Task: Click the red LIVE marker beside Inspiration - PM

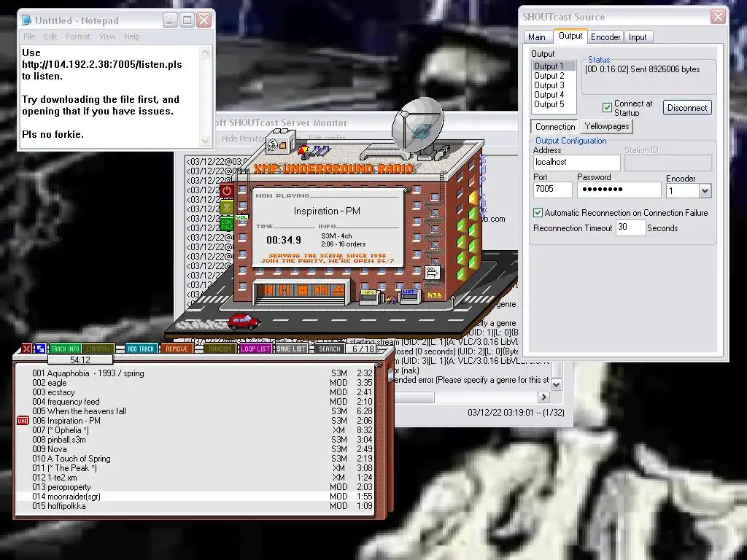Action: click(23, 421)
